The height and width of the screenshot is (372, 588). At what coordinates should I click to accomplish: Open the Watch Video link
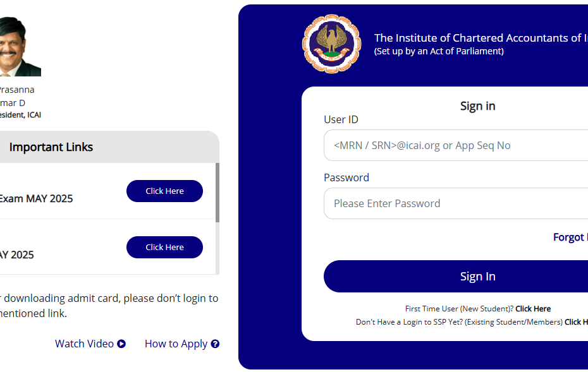coord(84,344)
